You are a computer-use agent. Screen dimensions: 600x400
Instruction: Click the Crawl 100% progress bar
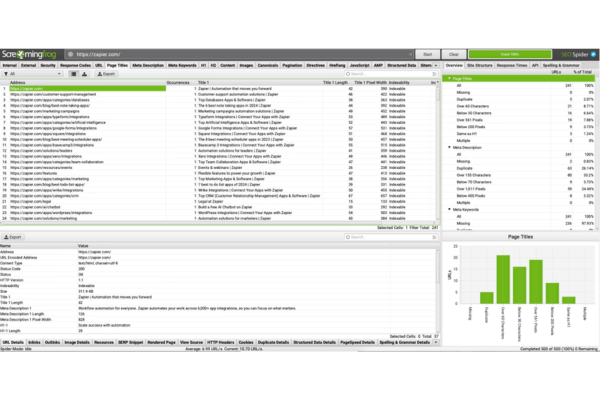tap(510, 54)
